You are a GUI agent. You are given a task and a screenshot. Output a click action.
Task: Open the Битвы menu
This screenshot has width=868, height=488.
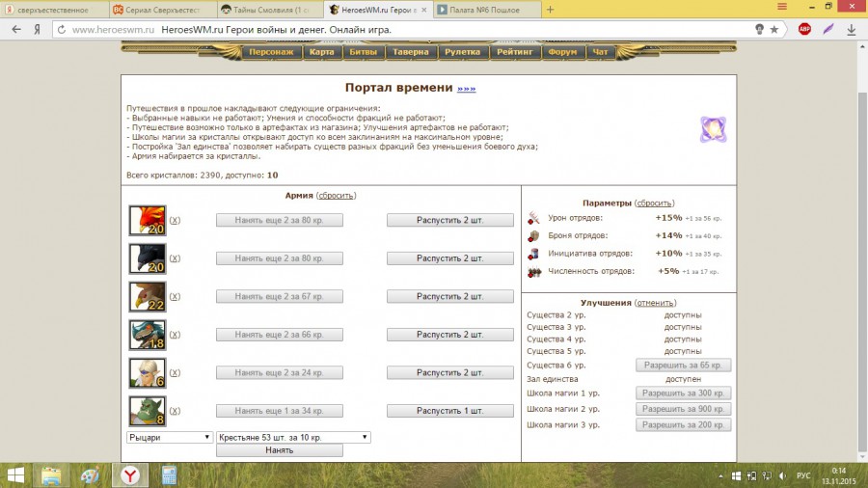pyautogui.click(x=364, y=52)
